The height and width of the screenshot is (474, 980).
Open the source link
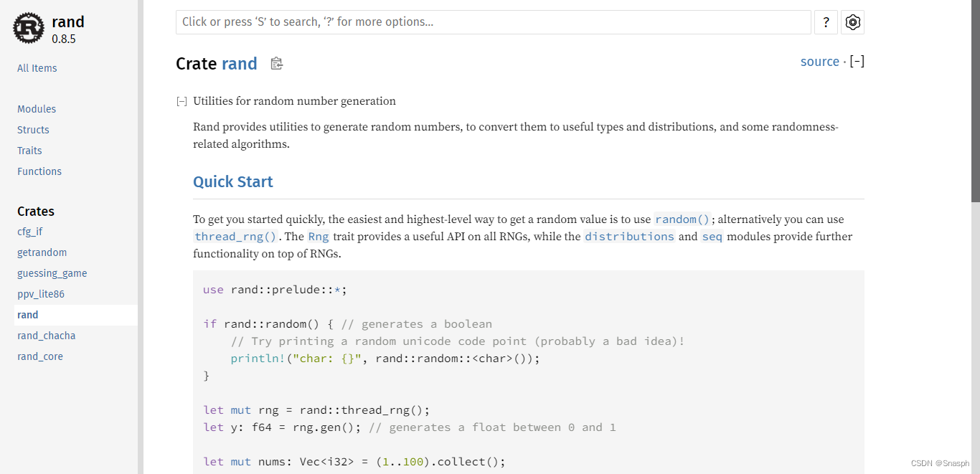point(819,62)
